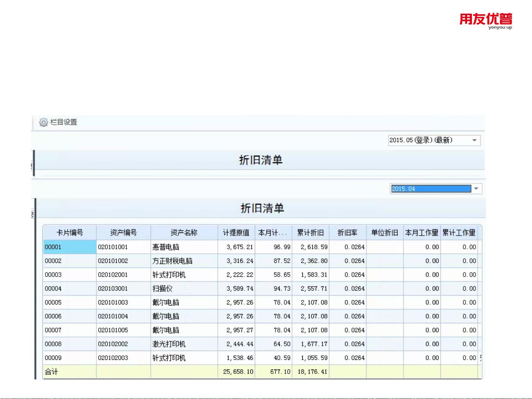Select card number 00005 cell
The height and width of the screenshot is (399, 532).
[x=70, y=302]
